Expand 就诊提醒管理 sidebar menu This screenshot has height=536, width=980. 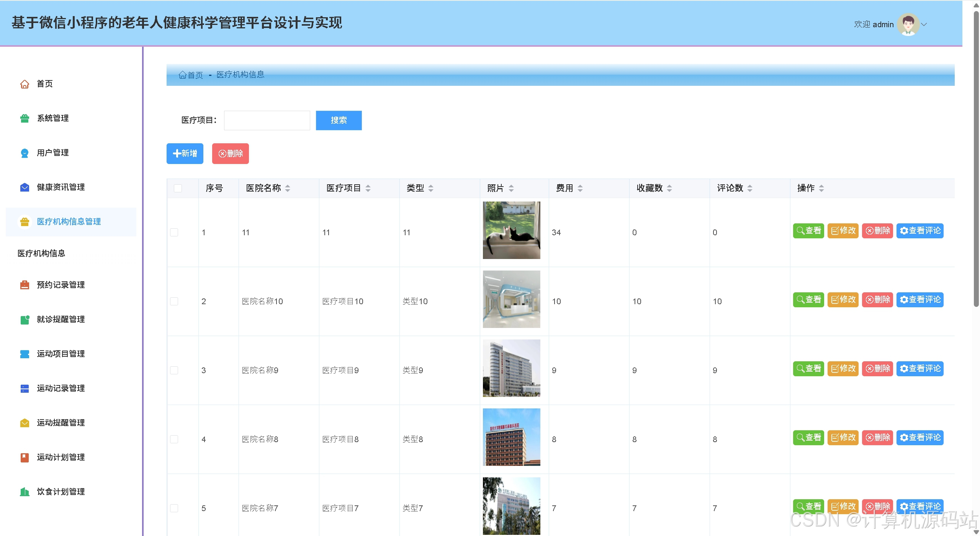[71, 320]
